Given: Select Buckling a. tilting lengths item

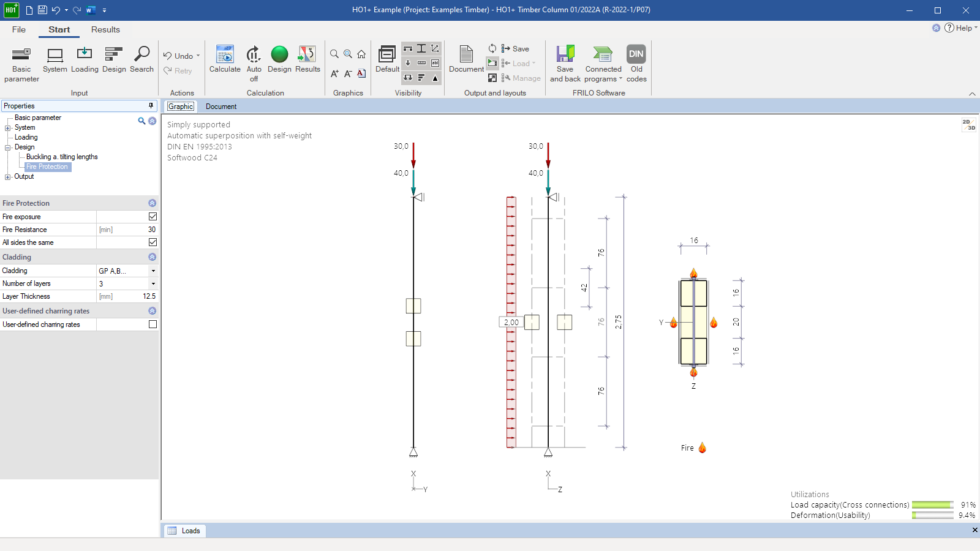Looking at the screenshot, I should (62, 157).
